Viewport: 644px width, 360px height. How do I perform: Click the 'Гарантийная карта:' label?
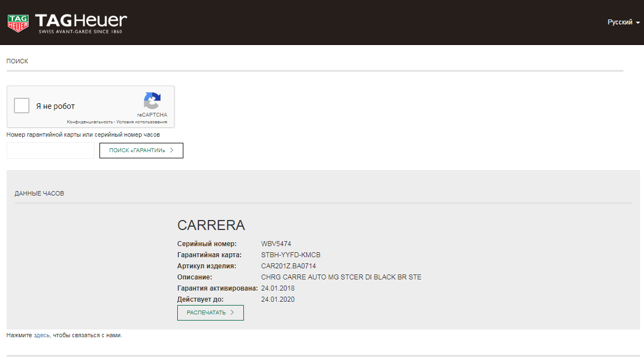pos(209,255)
